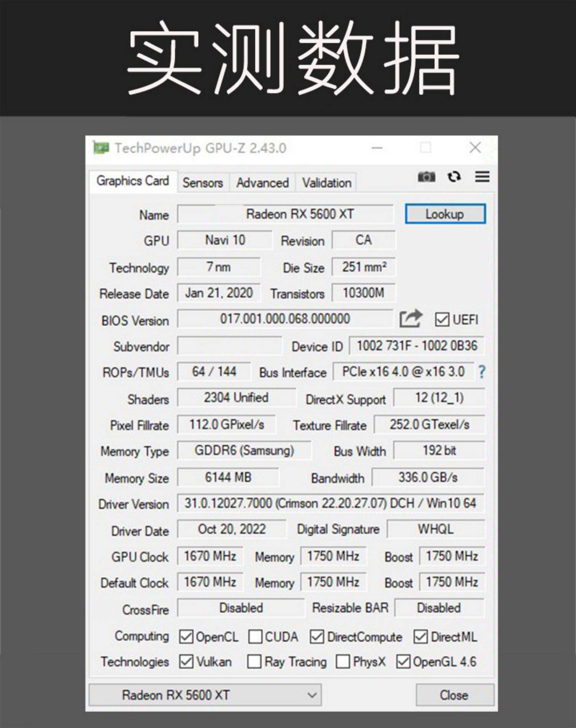Close the window with the title bar X

[475, 147]
